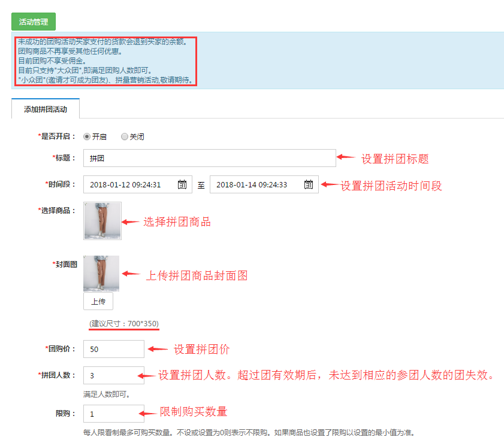This screenshot has width=504, height=440.
Task: Focus the 团购价 input with value 50
Action: point(114,349)
